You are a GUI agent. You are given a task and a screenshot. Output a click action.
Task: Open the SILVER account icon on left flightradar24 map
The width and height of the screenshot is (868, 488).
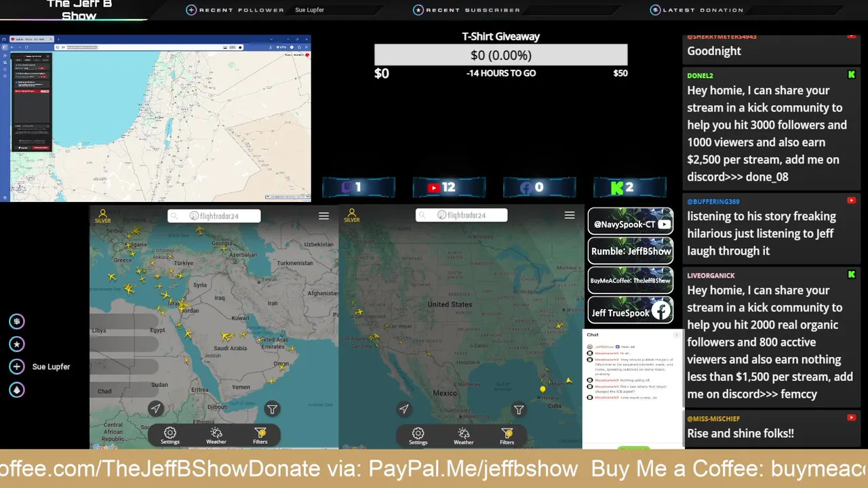(102, 216)
